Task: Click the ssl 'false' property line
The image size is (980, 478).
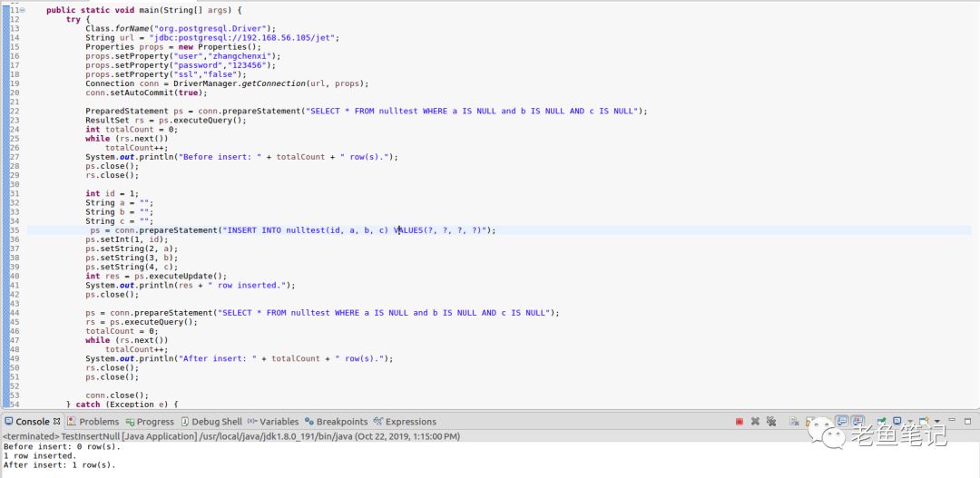Action: (x=166, y=74)
